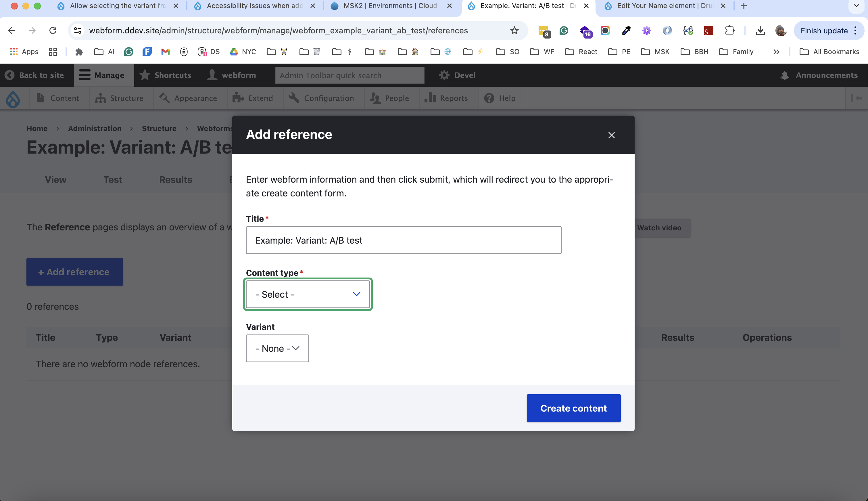Click the Grammarly extension icon in toolbar
This screenshot has height=501, width=868.
[x=564, y=30]
